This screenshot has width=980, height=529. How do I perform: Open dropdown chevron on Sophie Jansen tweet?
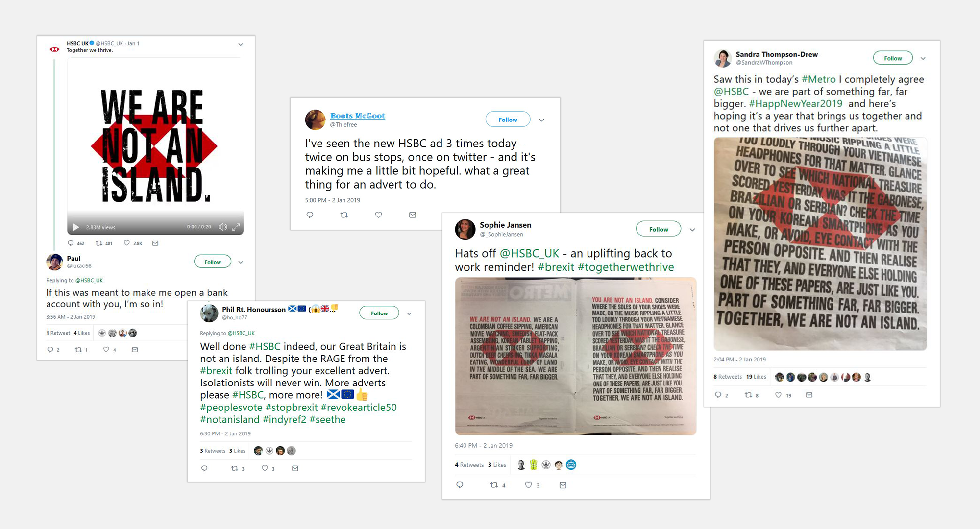click(x=692, y=230)
